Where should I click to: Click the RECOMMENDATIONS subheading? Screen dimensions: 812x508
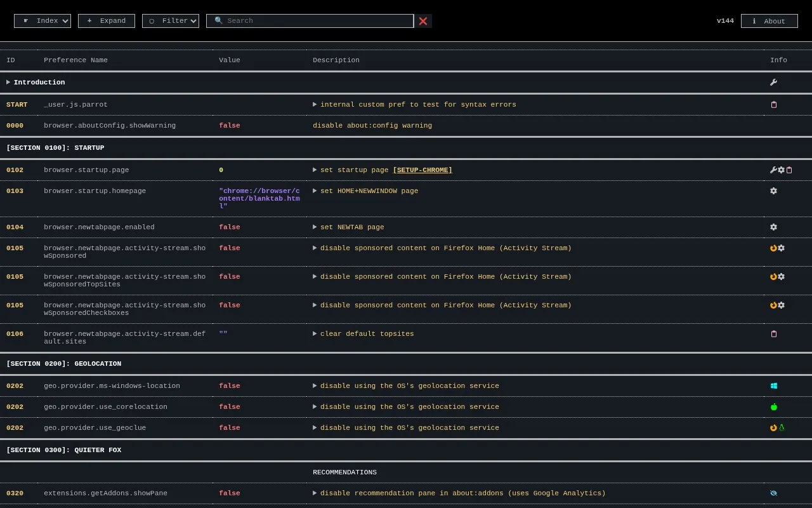click(344, 472)
